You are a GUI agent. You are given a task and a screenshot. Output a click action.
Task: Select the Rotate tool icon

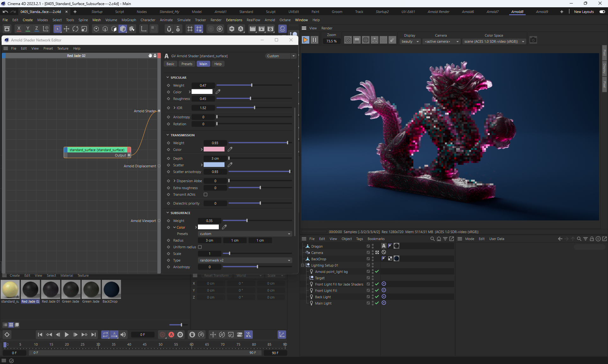[75, 29]
